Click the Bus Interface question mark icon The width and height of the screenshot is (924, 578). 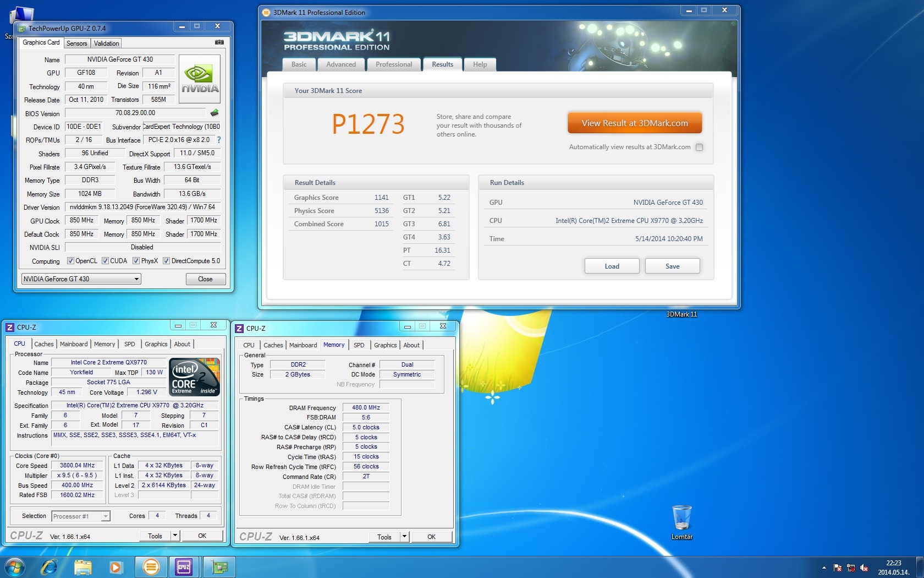[218, 140]
